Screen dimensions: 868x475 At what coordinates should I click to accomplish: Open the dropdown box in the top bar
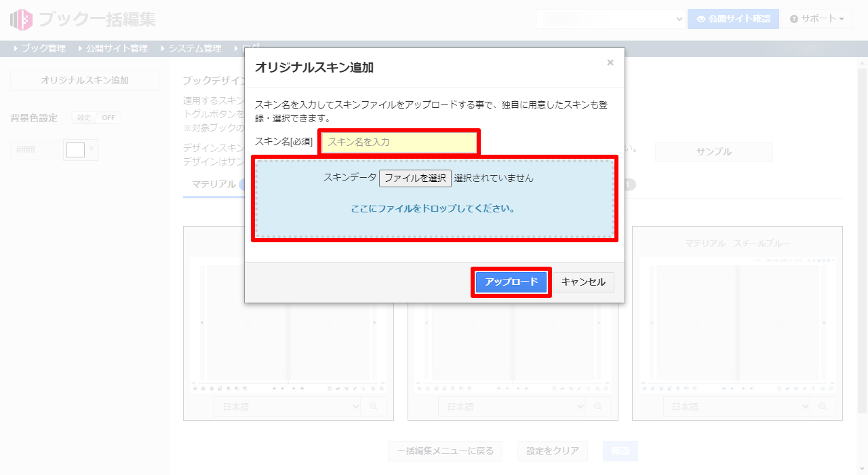point(609,18)
